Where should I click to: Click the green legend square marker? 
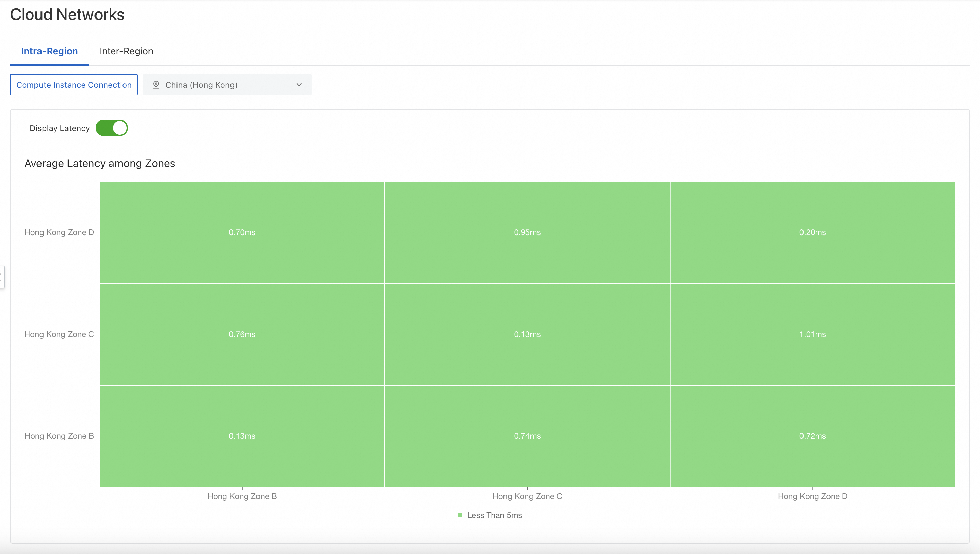(x=460, y=515)
